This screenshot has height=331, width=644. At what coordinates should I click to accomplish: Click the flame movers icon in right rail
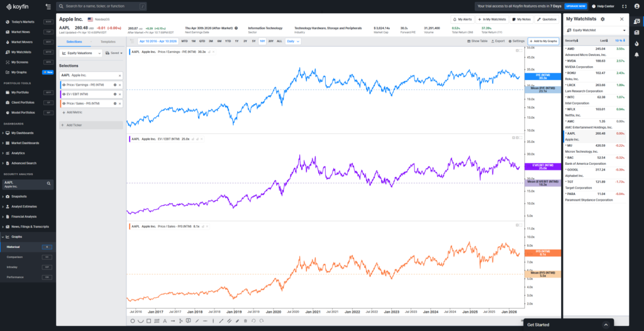[x=636, y=43]
